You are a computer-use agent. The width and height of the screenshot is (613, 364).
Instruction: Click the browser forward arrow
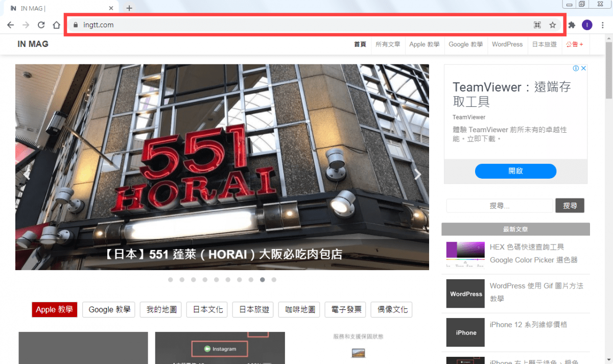[26, 25]
